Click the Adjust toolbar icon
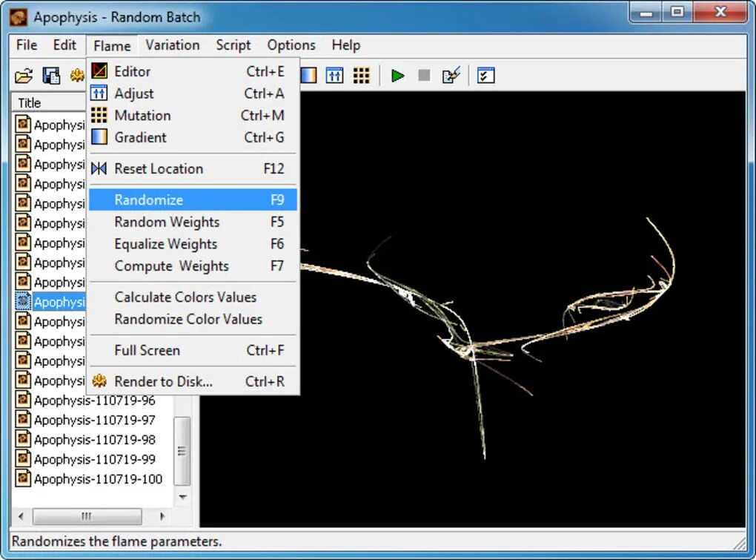Screen dimensions: 756x560 334,76
